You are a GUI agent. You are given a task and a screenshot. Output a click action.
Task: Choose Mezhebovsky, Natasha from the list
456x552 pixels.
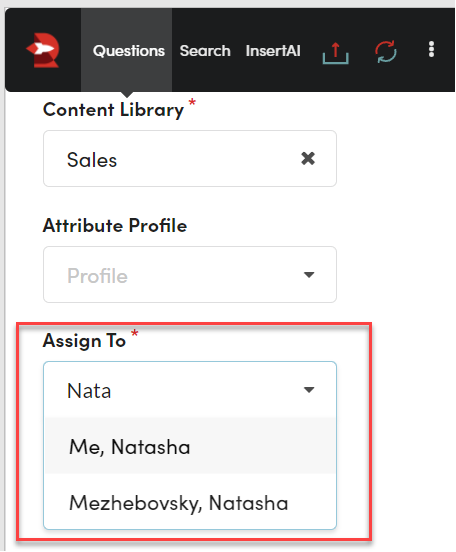click(190, 502)
